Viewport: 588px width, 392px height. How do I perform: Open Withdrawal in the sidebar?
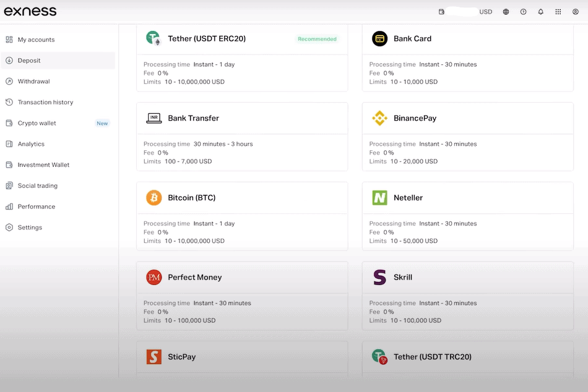[33, 82]
